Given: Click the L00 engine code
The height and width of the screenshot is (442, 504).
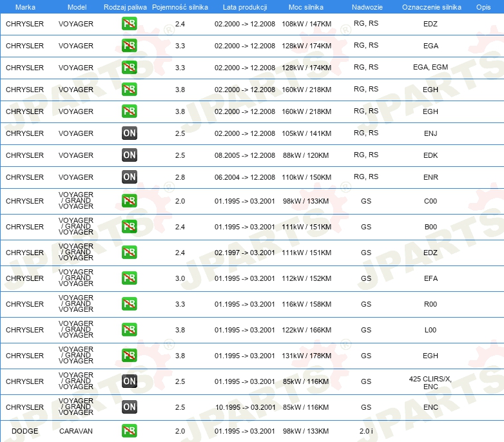Looking at the screenshot, I should click(431, 330).
